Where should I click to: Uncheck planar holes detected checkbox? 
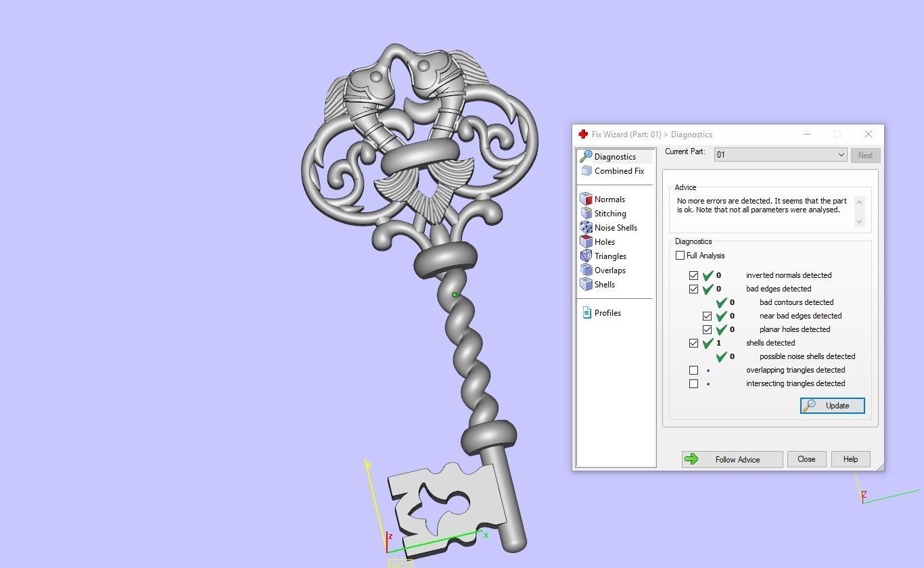pos(707,330)
